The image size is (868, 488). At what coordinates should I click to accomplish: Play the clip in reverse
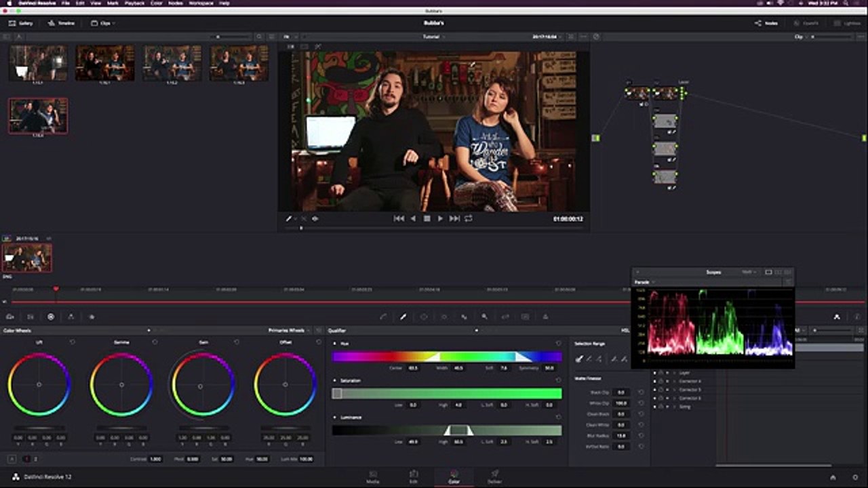(x=413, y=218)
